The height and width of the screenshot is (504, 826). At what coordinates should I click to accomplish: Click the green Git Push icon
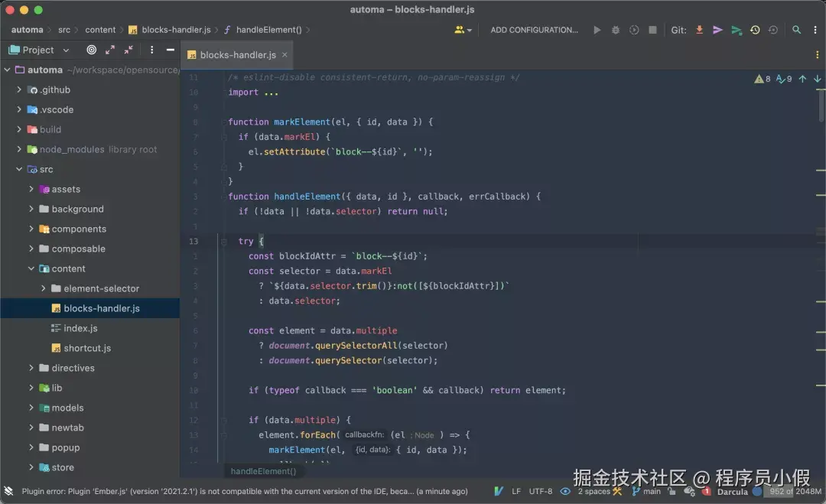(736, 30)
